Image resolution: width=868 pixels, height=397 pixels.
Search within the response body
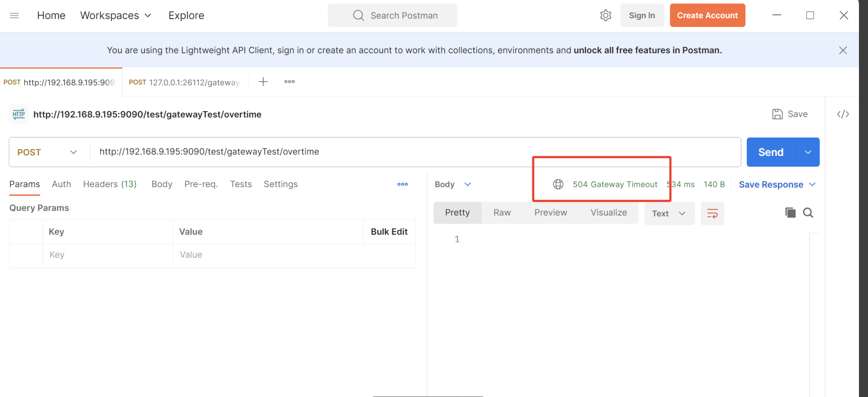point(808,213)
